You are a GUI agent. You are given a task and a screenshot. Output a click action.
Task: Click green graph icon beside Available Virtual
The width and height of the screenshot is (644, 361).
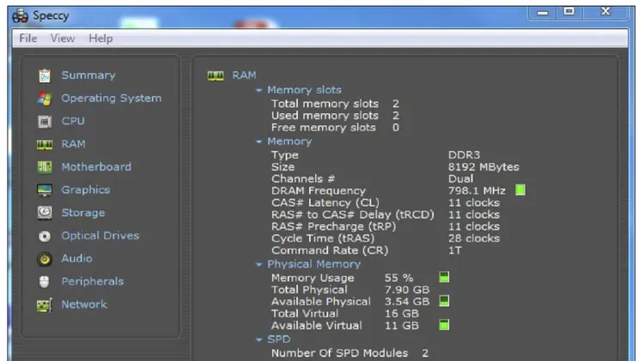pos(444,325)
